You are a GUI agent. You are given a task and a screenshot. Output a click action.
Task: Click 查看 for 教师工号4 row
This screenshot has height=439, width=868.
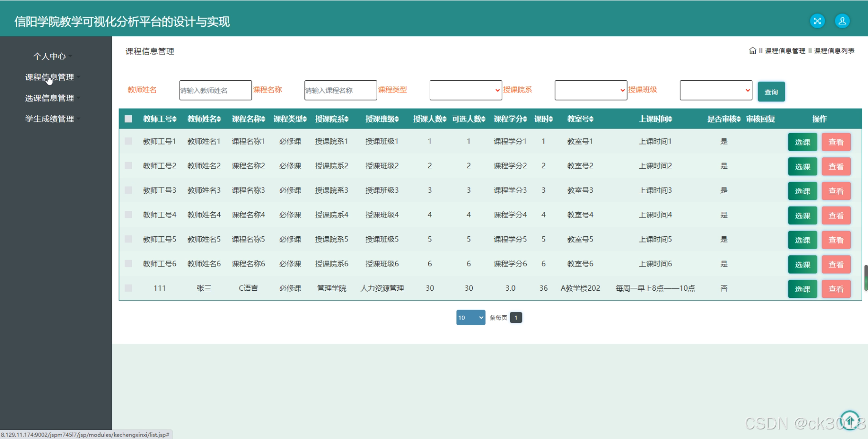point(836,216)
